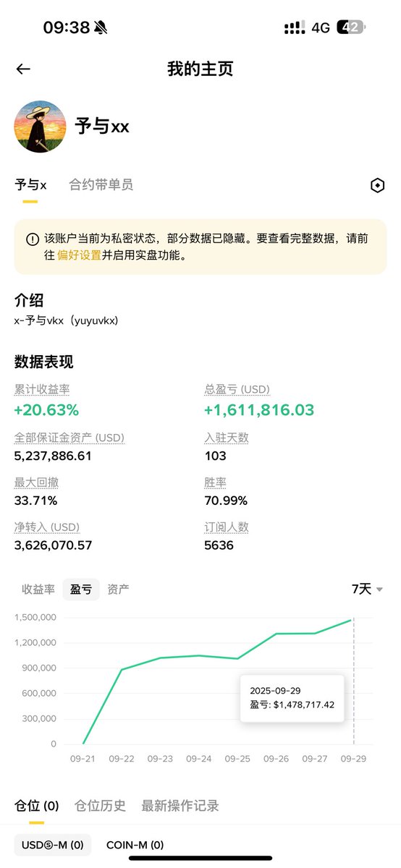Tap the 5636 subscriber count
Image resolution: width=401 pixels, height=868 pixels.
[219, 545]
